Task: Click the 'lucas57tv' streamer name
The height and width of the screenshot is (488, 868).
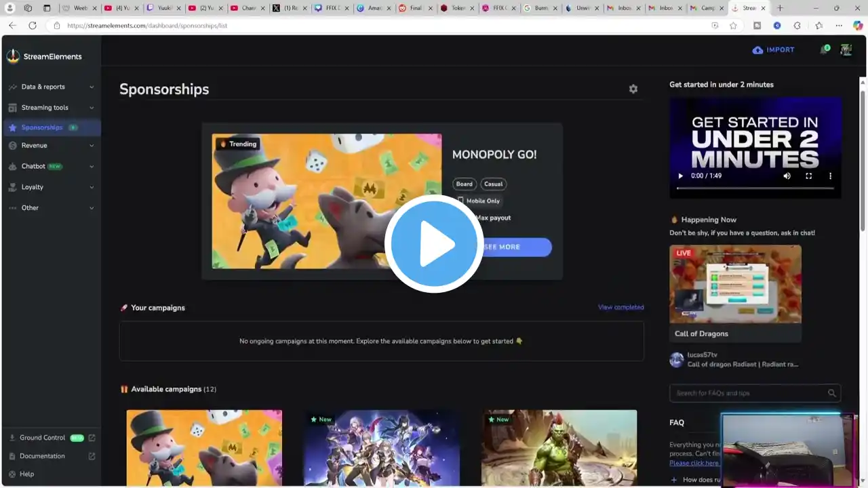Action: (702, 355)
